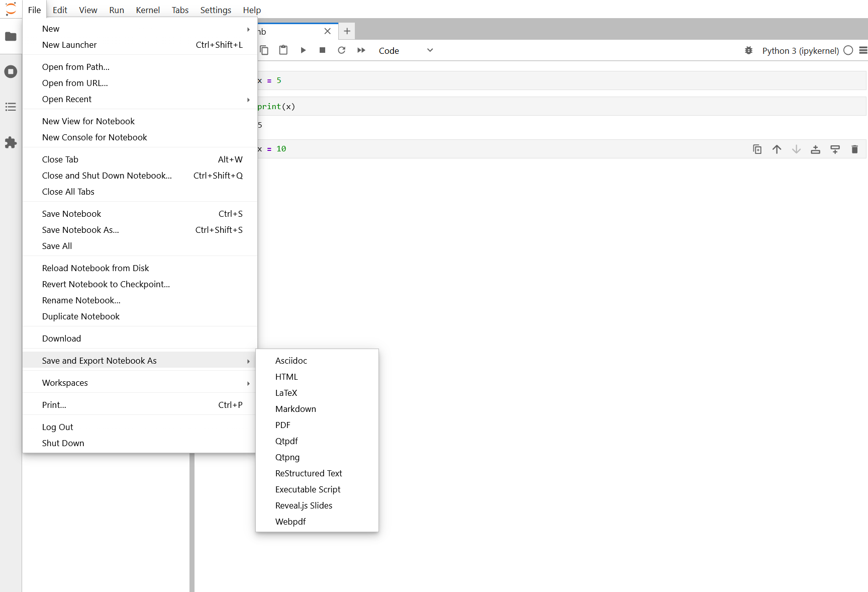The image size is (868, 592).
Task: Open the Kernel menu
Action: pos(148,10)
